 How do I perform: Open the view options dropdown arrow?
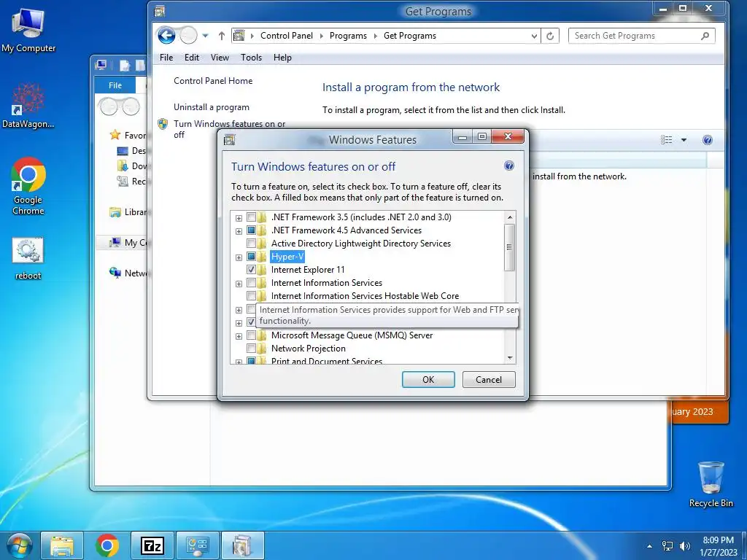point(684,140)
